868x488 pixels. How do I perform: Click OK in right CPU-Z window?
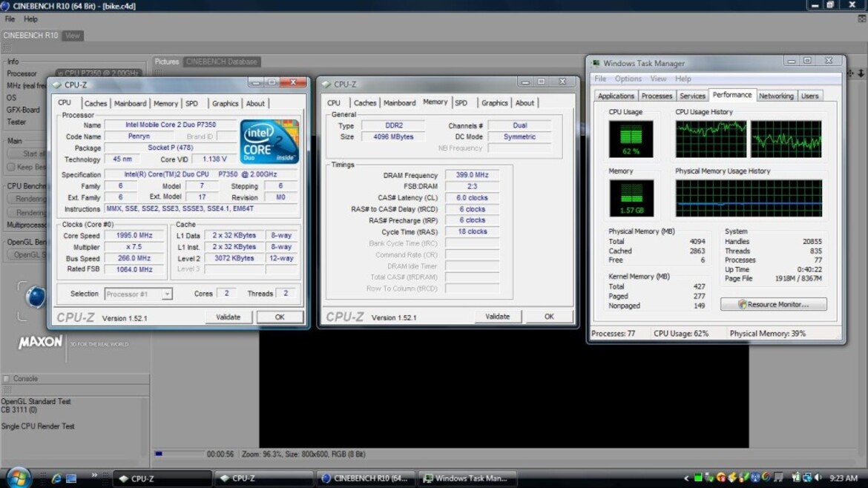(x=548, y=317)
